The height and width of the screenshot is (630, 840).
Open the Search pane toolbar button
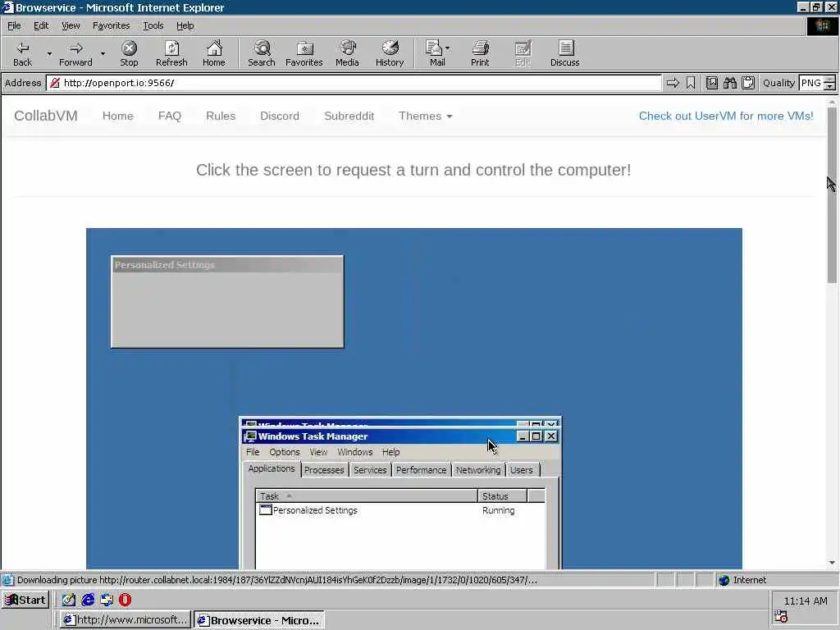pyautogui.click(x=262, y=53)
